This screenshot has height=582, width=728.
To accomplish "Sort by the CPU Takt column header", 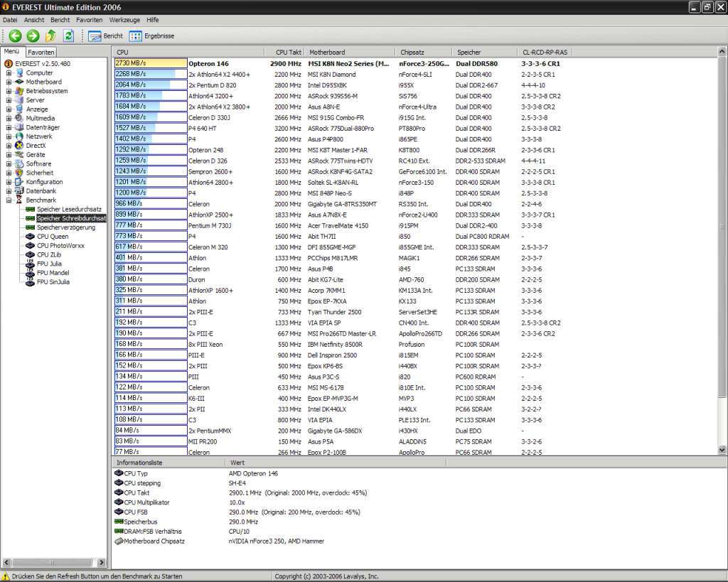I will [x=284, y=52].
